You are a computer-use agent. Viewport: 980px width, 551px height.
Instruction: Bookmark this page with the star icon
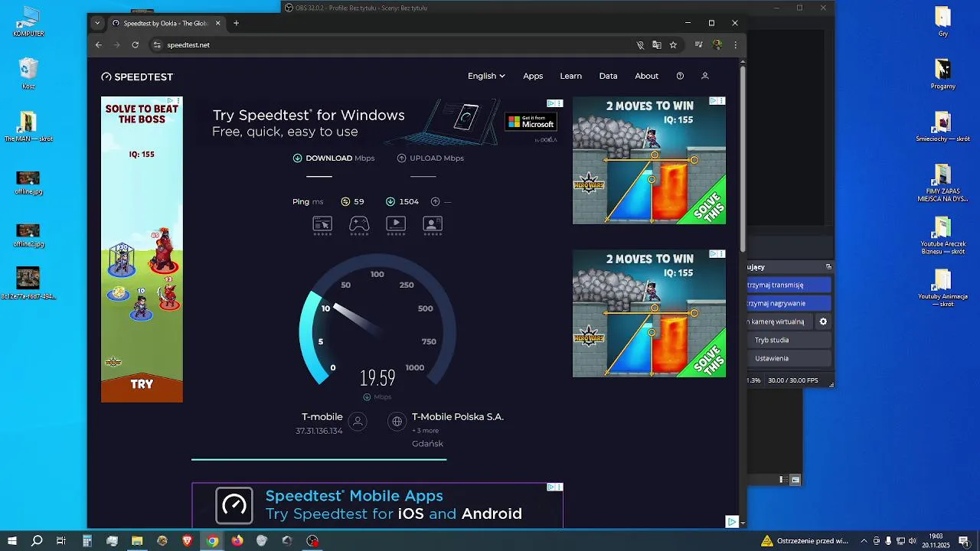(x=673, y=45)
